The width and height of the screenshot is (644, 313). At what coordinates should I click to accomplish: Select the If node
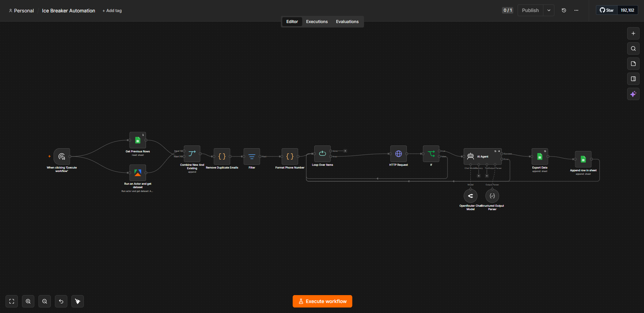click(431, 154)
